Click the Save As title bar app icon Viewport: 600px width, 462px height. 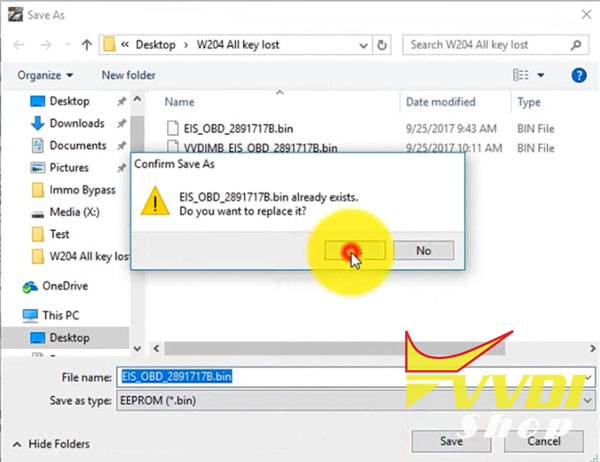[15, 15]
